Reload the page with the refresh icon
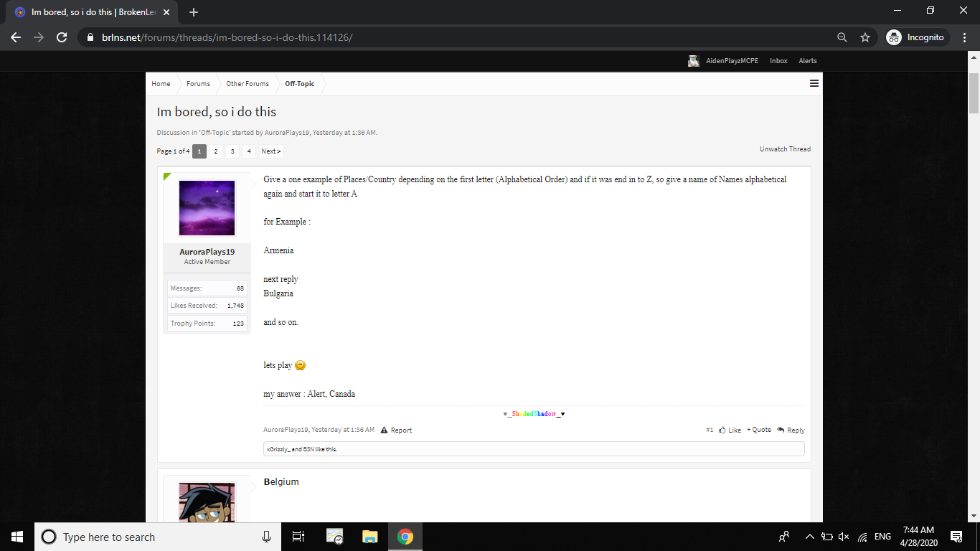Screen dimensions: 980x551 click(62, 37)
